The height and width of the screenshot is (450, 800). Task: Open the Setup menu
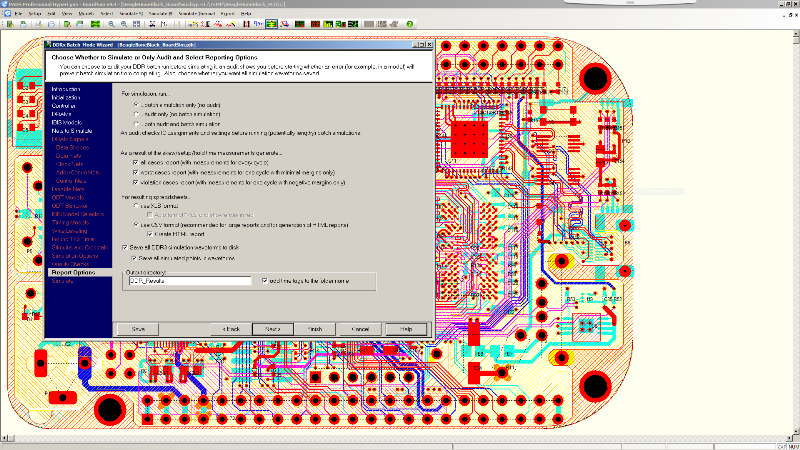pyautogui.click(x=35, y=14)
